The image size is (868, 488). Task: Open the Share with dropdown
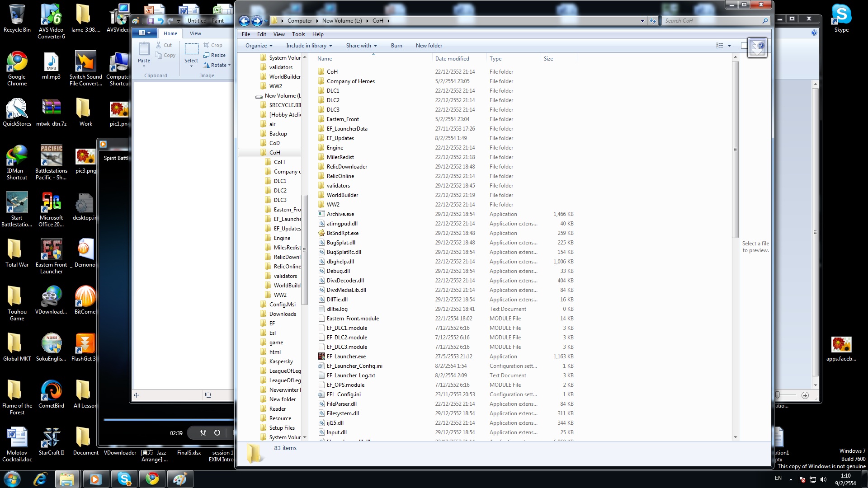[x=362, y=46]
